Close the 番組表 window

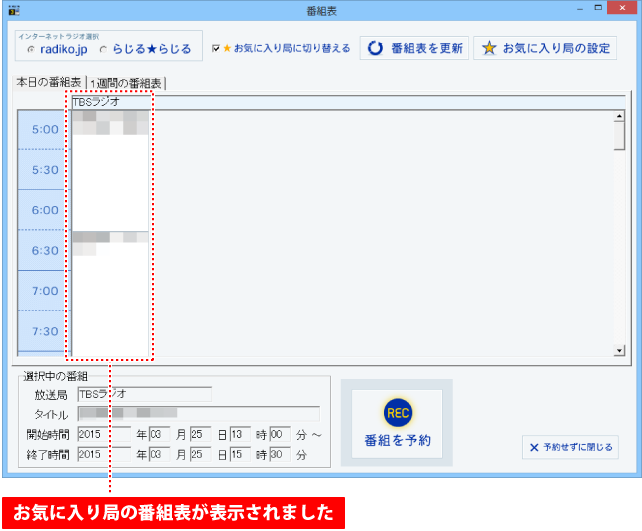pyautogui.click(x=622, y=8)
